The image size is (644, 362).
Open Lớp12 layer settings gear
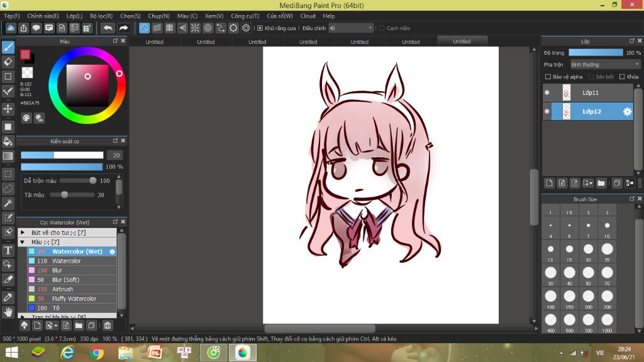coord(627,112)
